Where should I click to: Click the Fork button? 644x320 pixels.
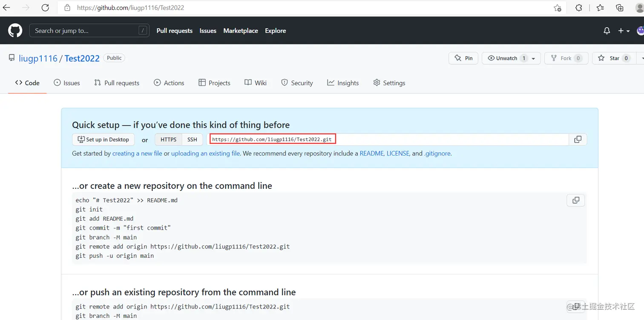pyautogui.click(x=566, y=58)
